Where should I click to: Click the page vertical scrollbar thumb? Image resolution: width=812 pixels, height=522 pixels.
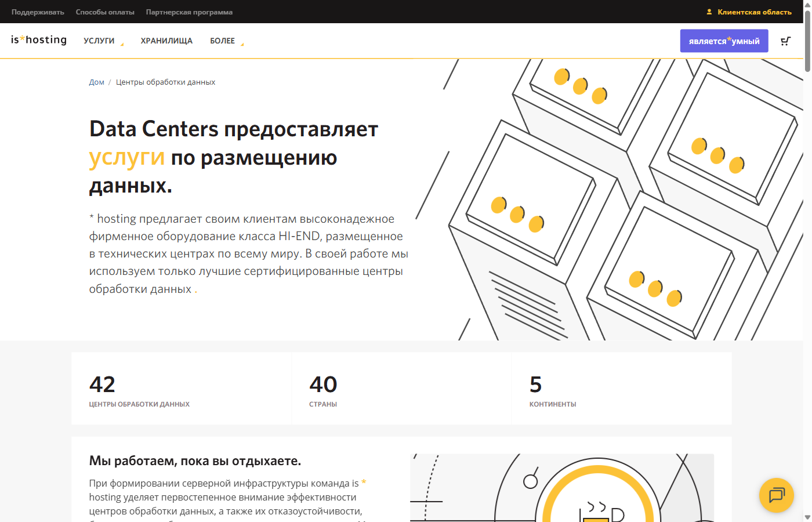click(807, 41)
